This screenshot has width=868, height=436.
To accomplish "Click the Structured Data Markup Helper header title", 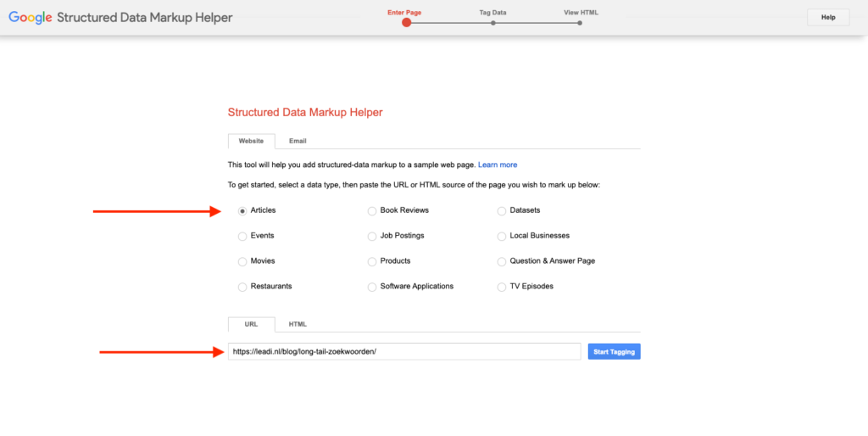I will pyautogui.click(x=144, y=18).
